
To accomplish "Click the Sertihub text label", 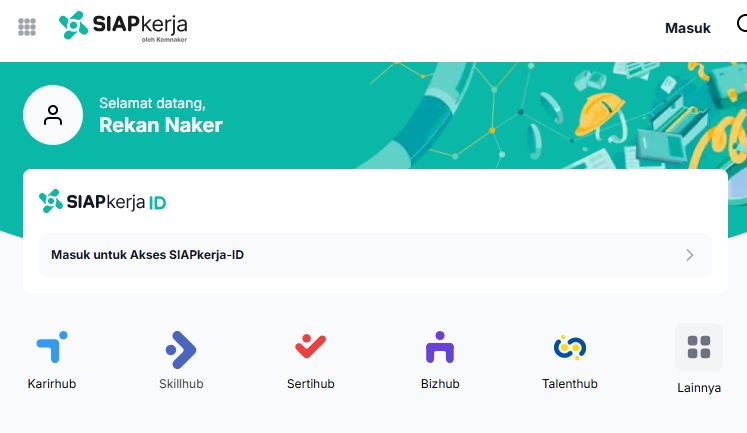I will [310, 384].
